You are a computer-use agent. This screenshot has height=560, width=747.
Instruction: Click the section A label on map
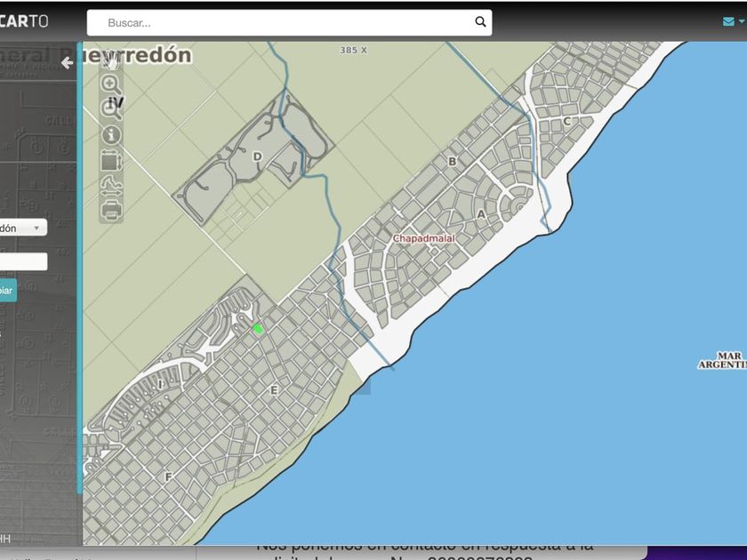click(481, 214)
